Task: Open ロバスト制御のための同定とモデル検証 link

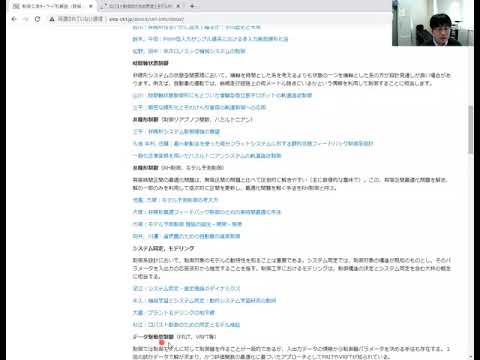Action: (186, 325)
